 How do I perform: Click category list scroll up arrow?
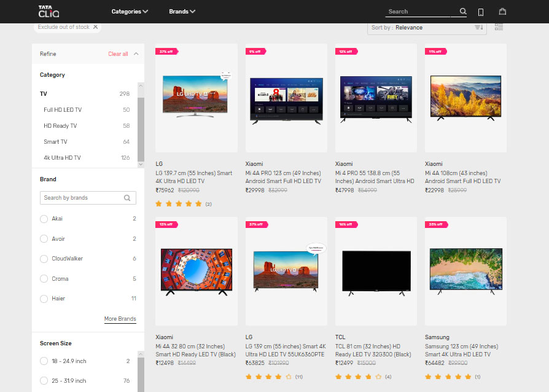tap(141, 86)
